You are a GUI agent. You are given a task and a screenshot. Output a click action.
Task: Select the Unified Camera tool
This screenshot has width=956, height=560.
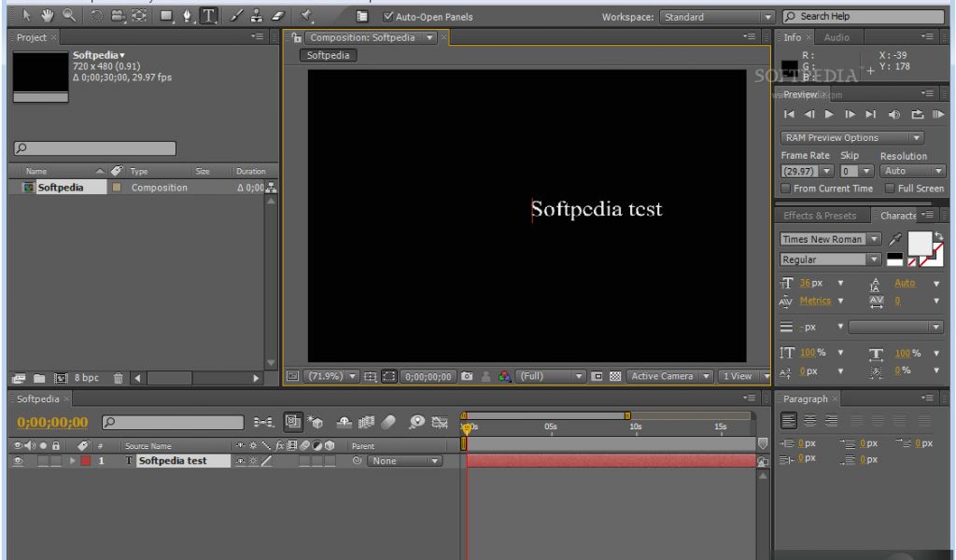point(118,16)
